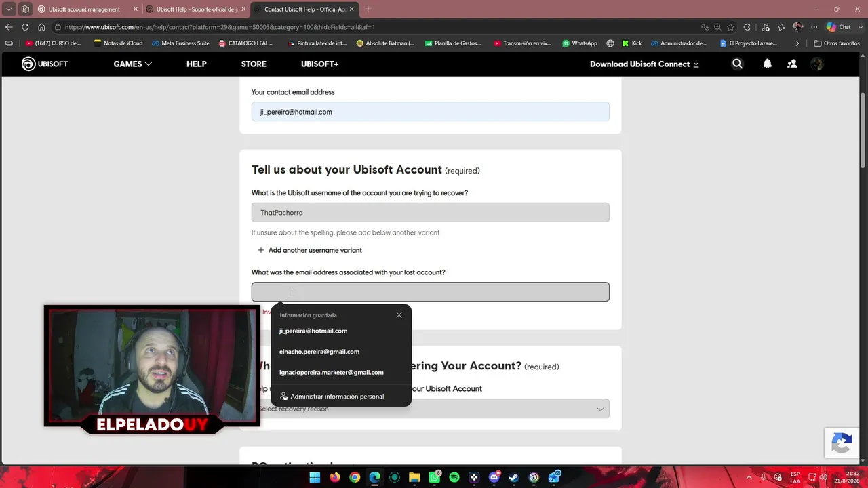Open WhatsApp from the taskbar
Screen dimensions: 868x488
coord(435,477)
